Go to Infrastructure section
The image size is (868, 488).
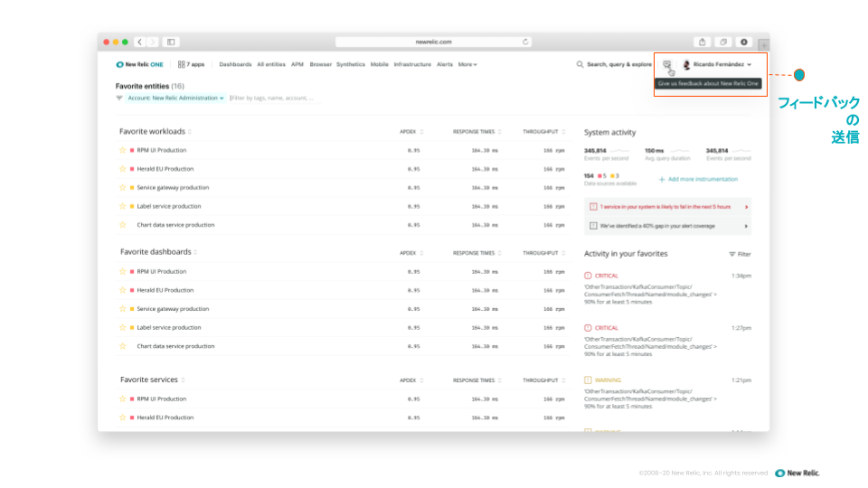[x=412, y=64]
